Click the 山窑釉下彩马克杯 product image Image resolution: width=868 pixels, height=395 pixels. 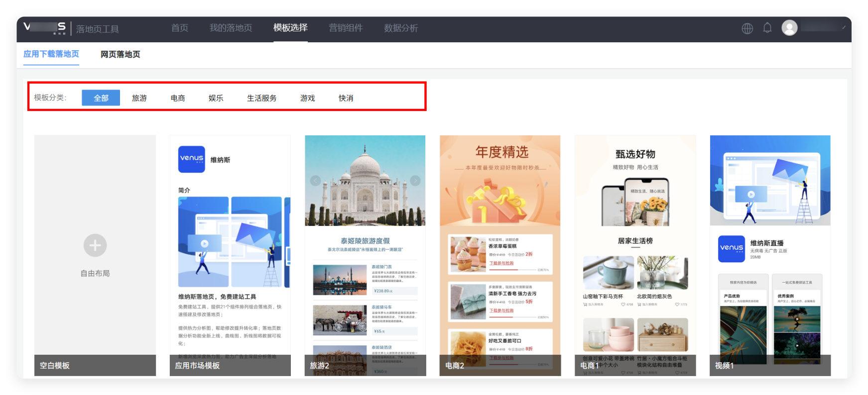click(609, 273)
